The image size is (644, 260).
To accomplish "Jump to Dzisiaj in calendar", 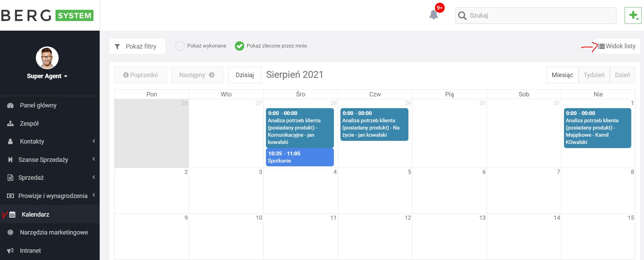I will pyautogui.click(x=245, y=75).
